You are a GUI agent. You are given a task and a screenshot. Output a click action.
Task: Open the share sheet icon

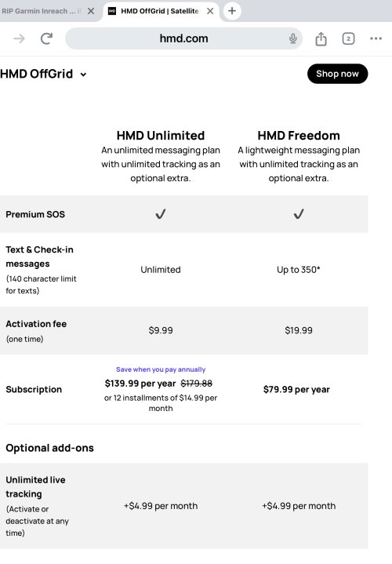coord(321,38)
